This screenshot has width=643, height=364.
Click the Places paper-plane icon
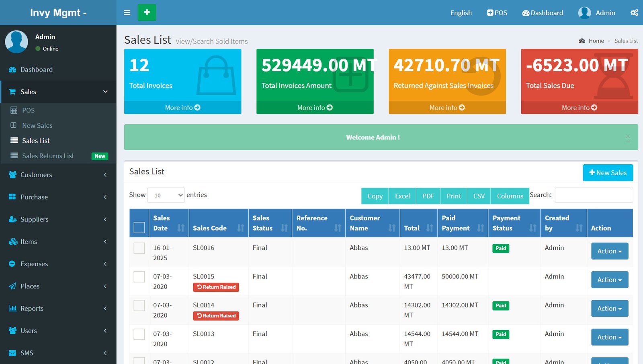(x=12, y=286)
